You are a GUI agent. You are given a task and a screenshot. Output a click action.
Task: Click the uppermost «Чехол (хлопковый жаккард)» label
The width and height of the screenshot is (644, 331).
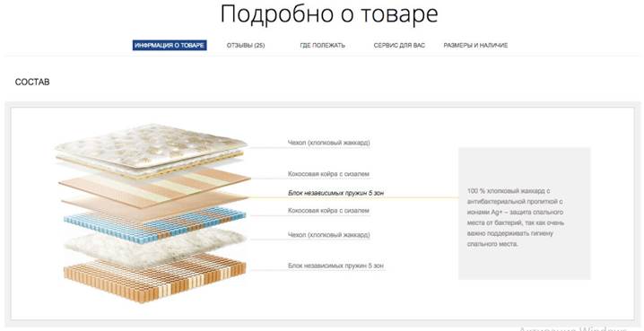point(328,143)
